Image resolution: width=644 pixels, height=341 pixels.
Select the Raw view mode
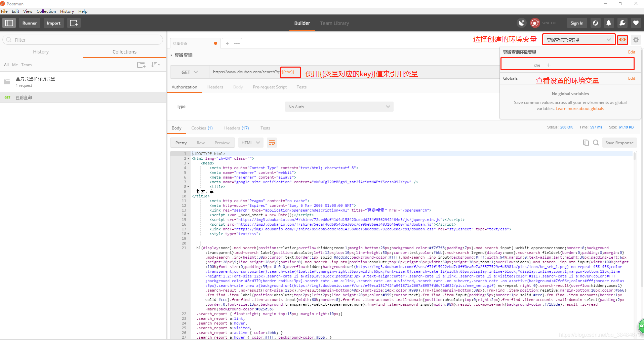pyautogui.click(x=201, y=143)
